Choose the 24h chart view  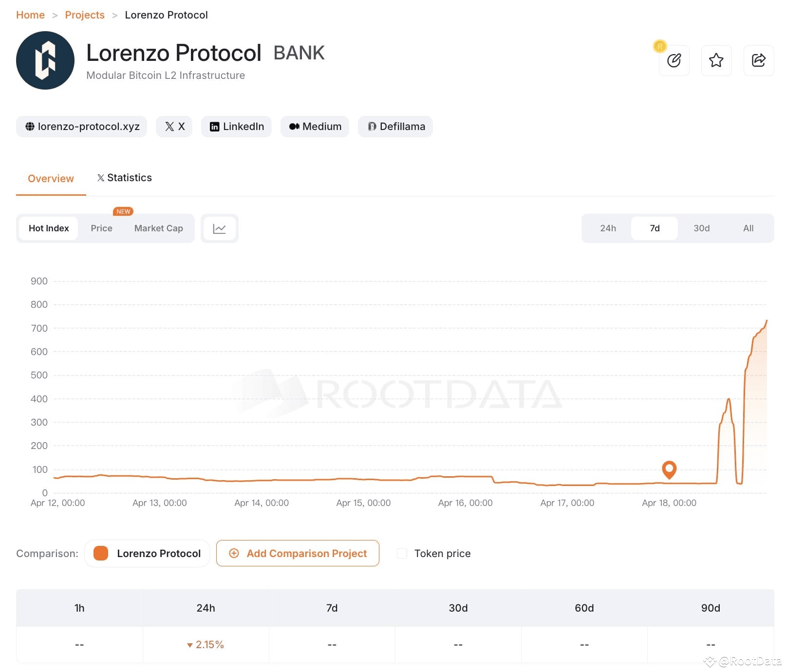click(607, 228)
